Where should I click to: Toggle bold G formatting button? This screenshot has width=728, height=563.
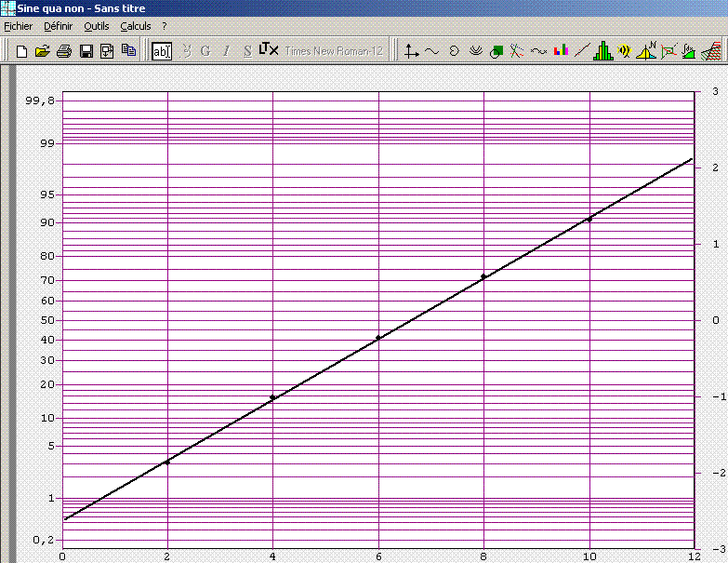(205, 51)
